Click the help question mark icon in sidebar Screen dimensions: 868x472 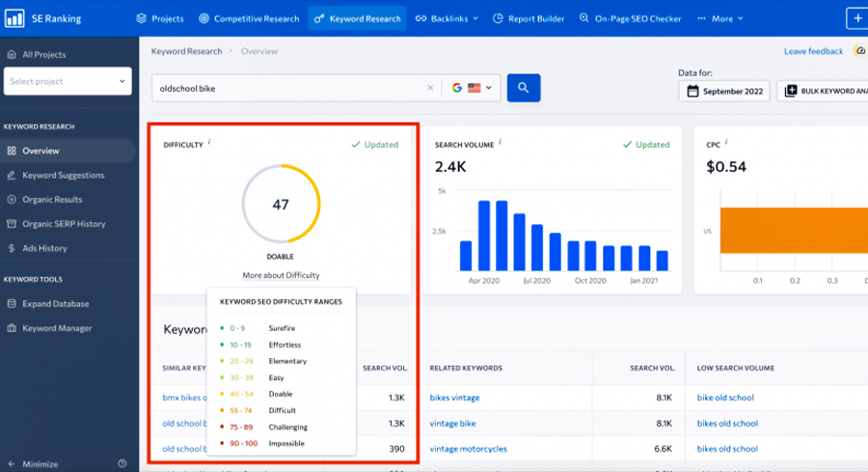point(122,463)
